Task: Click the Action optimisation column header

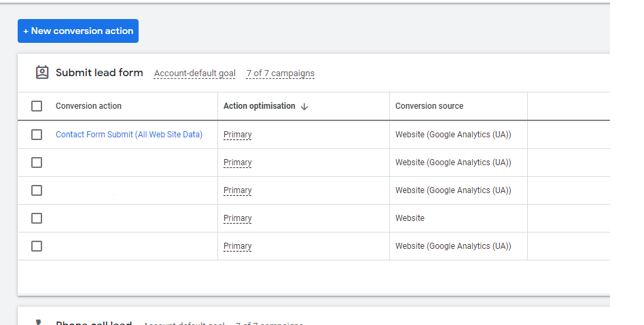Action: 260,106
